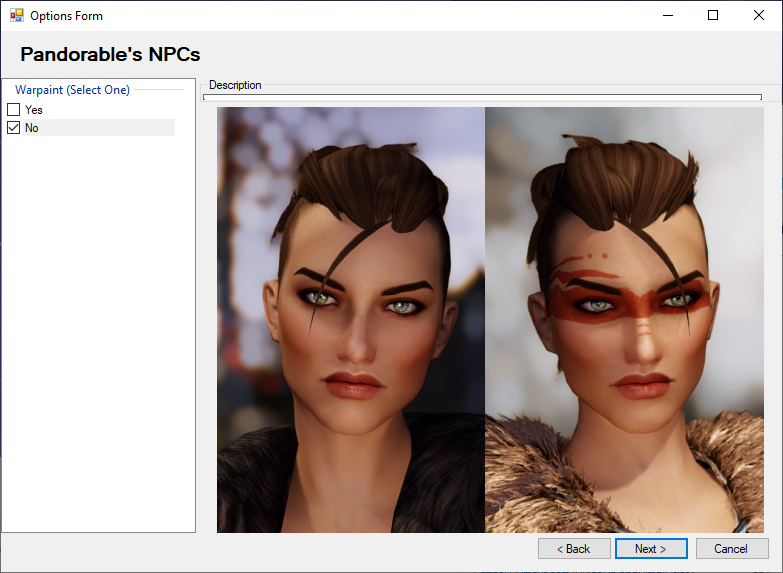Click the Pandorable's NPCs heading
The image size is (783, 573).
[x=110, y=54]
